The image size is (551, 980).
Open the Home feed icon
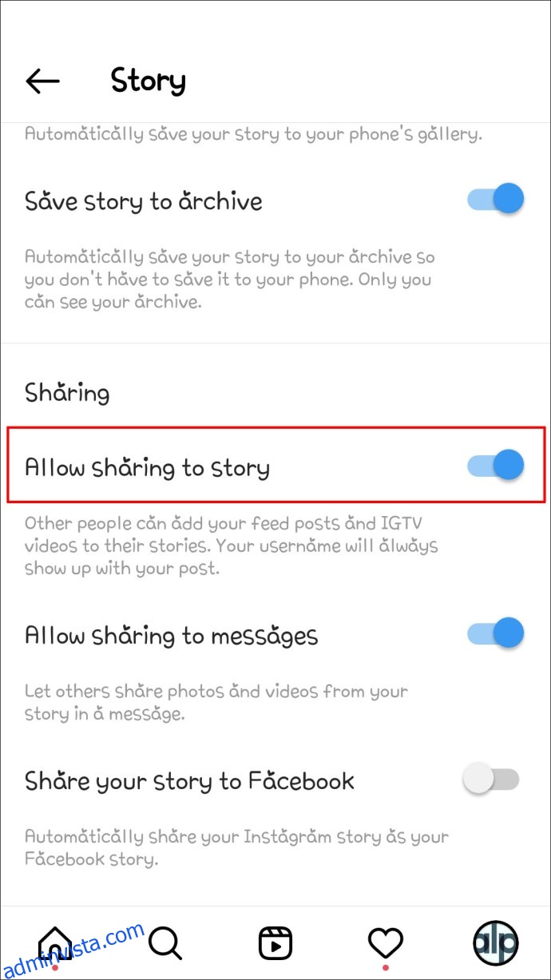(x=55, y=943)
